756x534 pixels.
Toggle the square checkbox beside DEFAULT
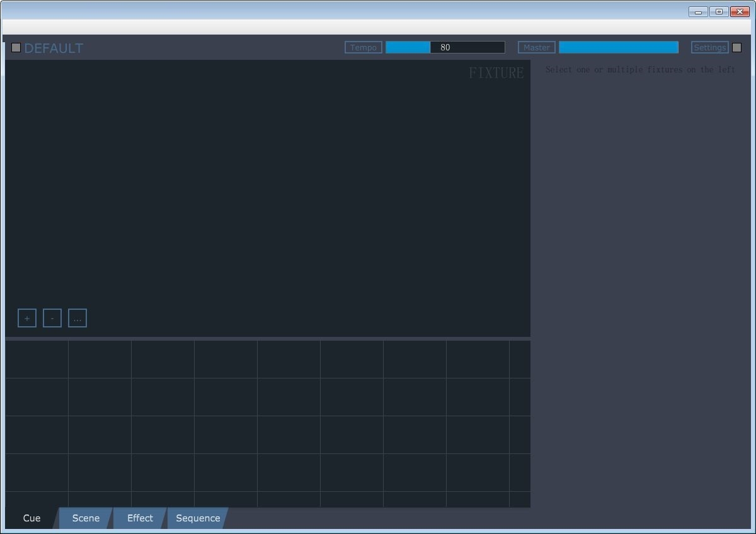(x=16, y=47)
